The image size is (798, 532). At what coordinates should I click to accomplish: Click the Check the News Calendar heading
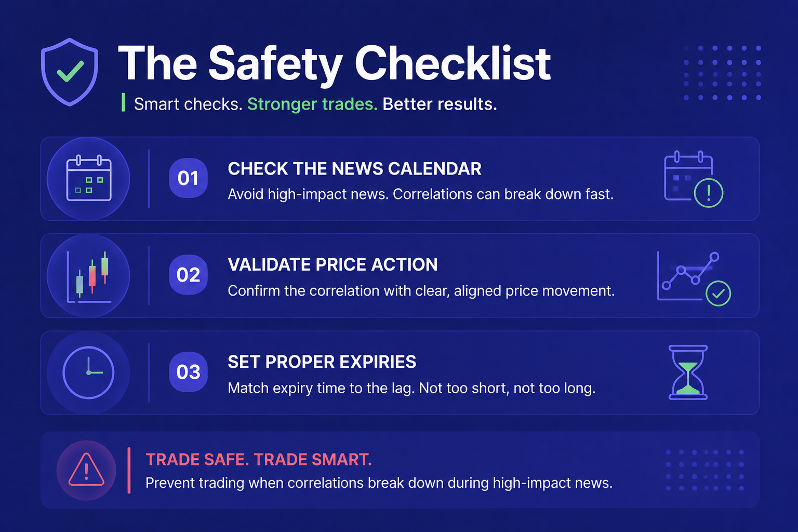click(x=354, y=169)
